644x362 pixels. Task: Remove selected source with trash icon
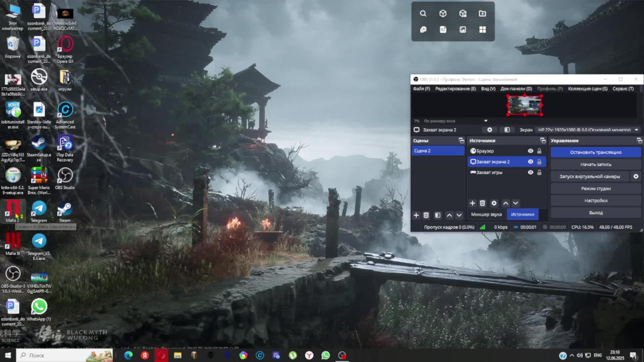482,203
